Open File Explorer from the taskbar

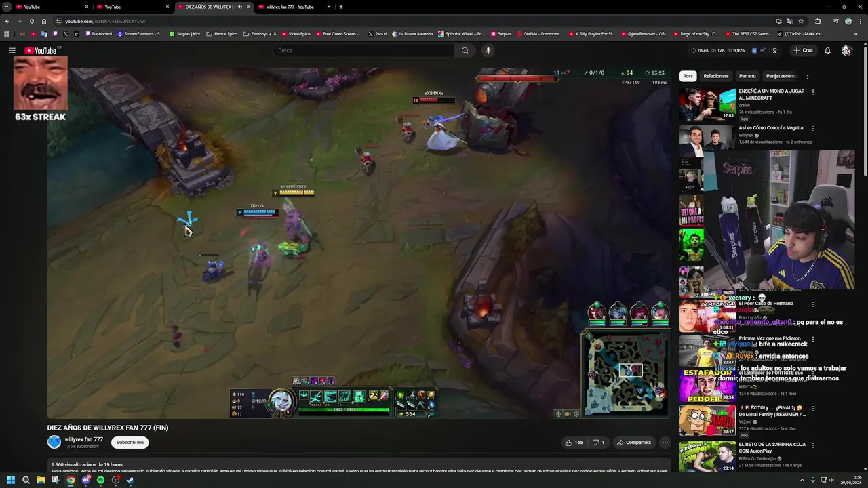tap(41, 480)
